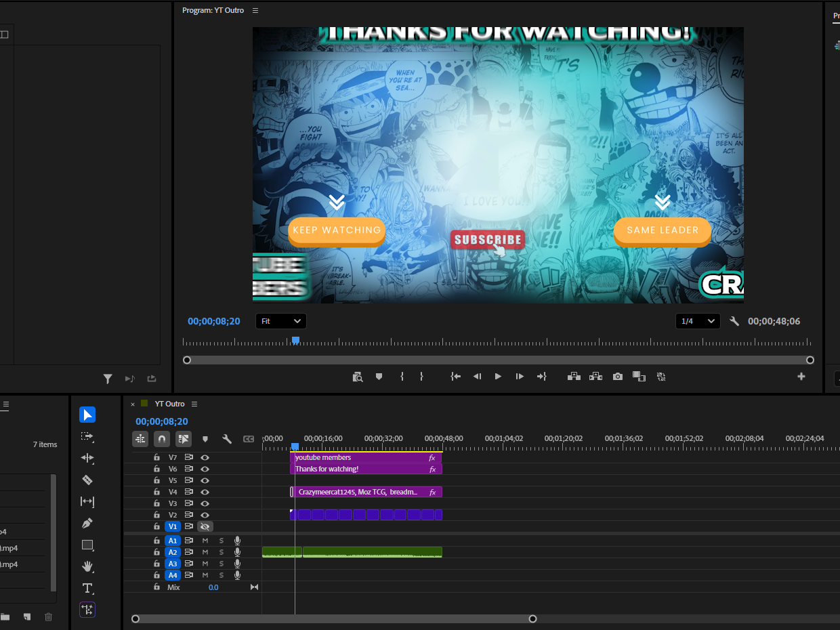Add marker in timeline header

click(x=205, y=439)
